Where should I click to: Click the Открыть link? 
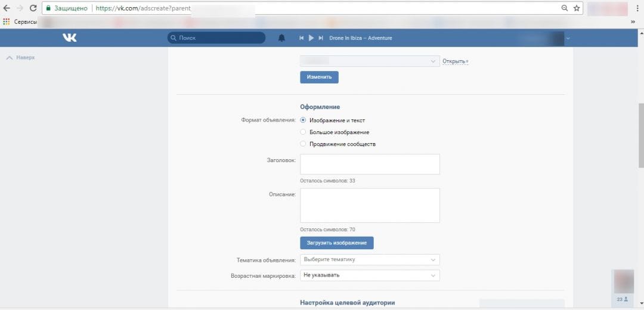tap(454, 61)
